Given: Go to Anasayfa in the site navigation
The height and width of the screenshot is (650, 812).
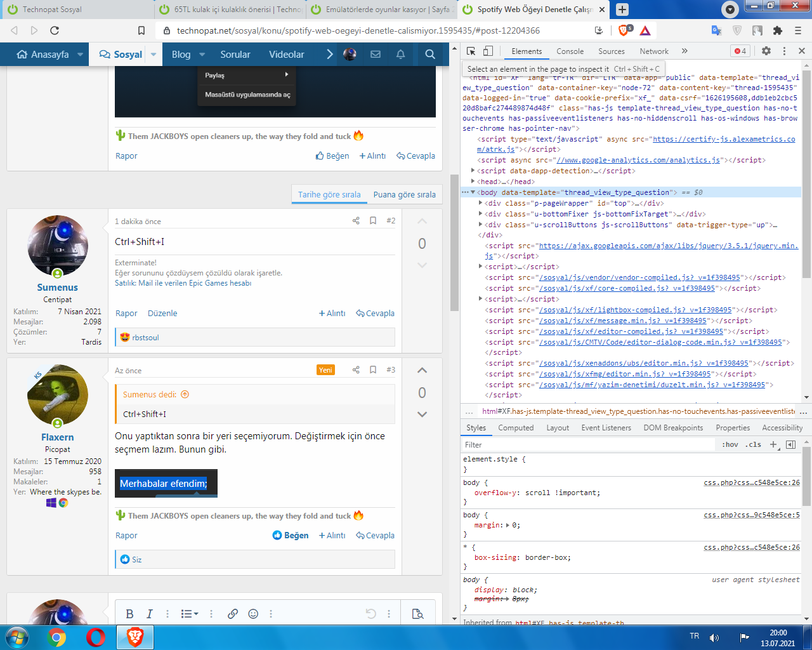Looking at the screenshot, I should pos(43,55).
